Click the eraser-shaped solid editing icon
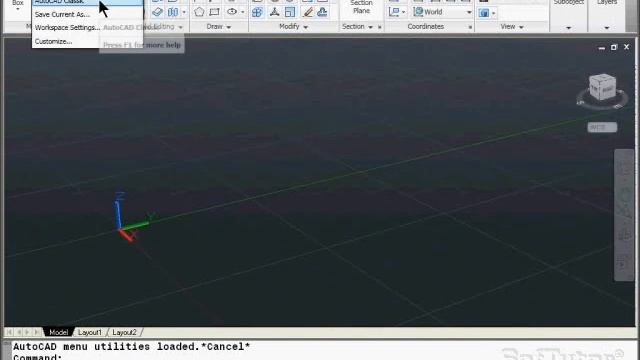 [x=157, y=12]
